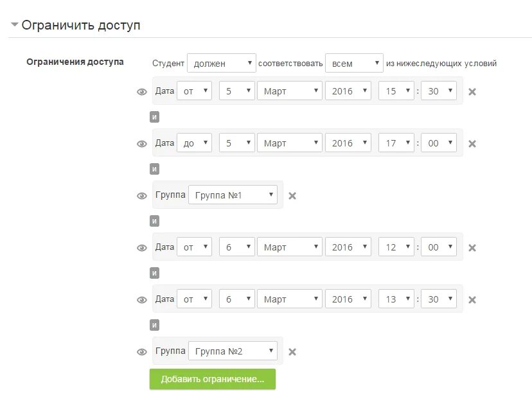This screenshot has height=395, width=532.
Task: Toggle eye visibility for Группа №1 condition
Action: click(x=142, y=196)
